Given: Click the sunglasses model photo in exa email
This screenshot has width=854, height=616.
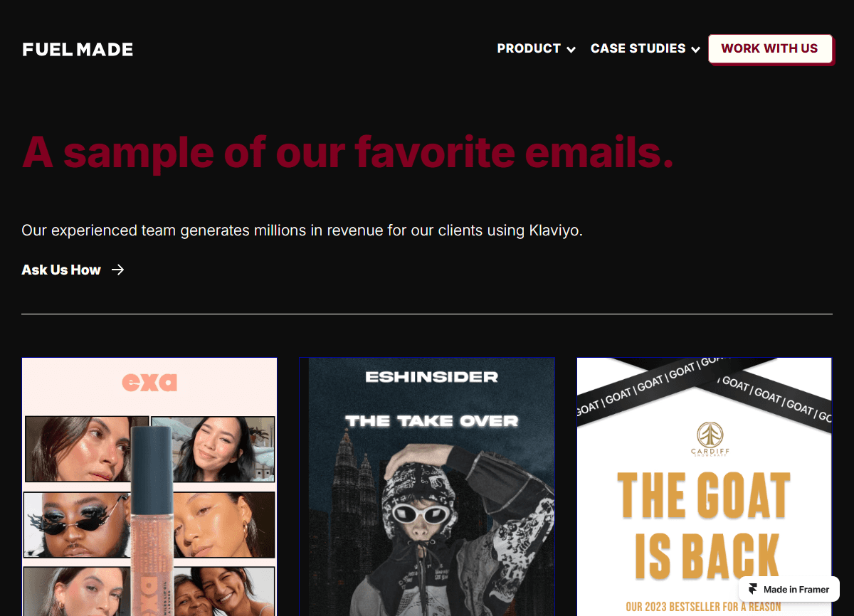Looking at the screenshot, I should [x=78, y=524].
